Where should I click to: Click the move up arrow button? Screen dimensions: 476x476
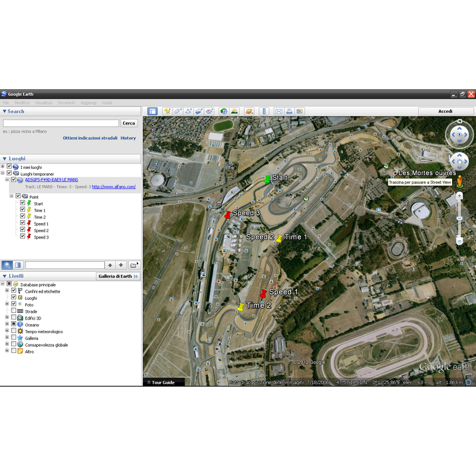tap(110, 265)
